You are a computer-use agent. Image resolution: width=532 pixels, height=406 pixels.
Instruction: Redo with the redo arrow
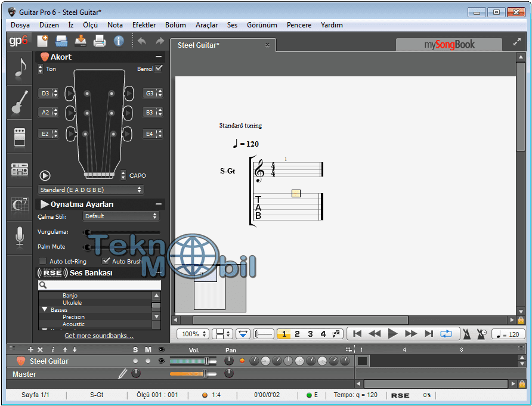(160, 41)
